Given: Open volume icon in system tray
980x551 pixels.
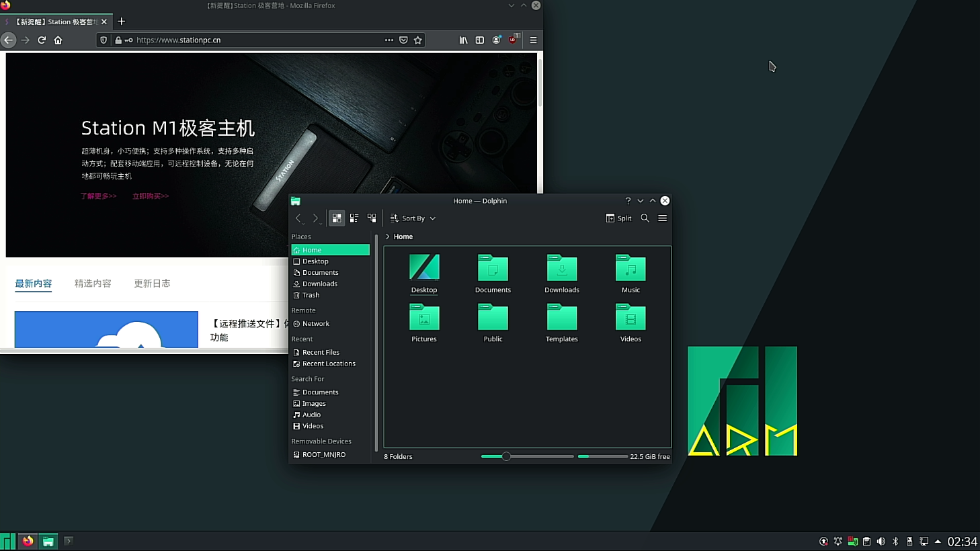Looking at the screenshot, I should click(x=881, y=542).
